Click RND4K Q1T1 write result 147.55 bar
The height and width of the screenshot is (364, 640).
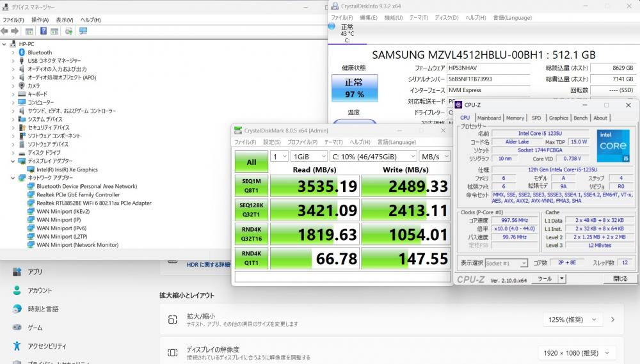click(406, 258)
